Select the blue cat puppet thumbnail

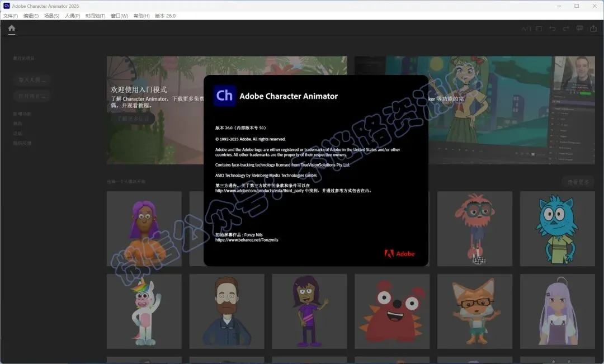pyautogui.click(x=558, y=229)
